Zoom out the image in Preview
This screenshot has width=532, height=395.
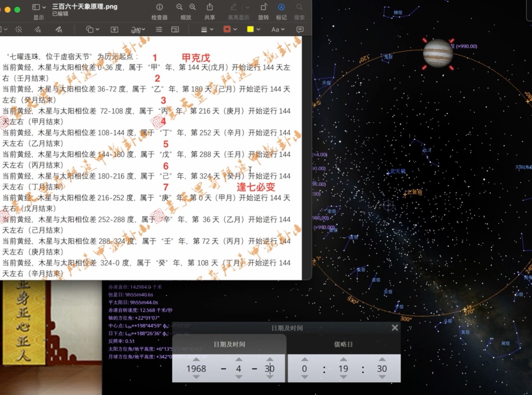(179, 7)
